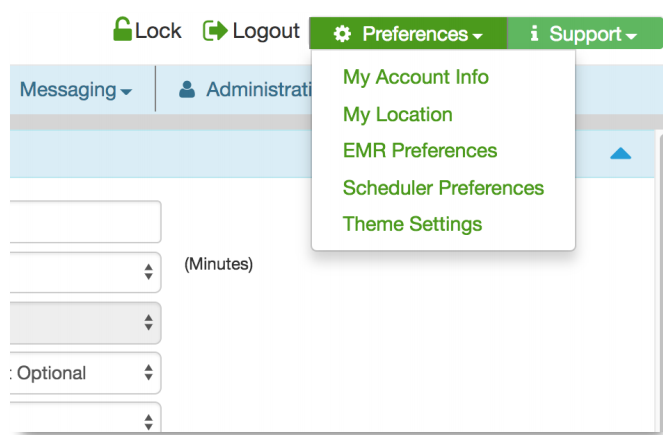
Task: Go to Theme Settings
Action: click(412, 224)
